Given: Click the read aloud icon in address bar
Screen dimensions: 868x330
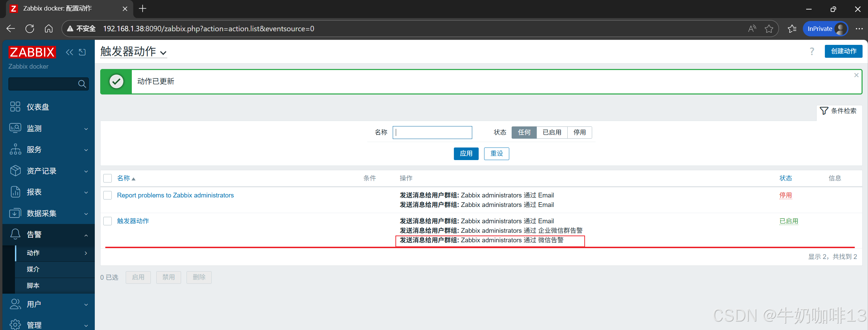Looking at the screenshot, I should (752, 29).
